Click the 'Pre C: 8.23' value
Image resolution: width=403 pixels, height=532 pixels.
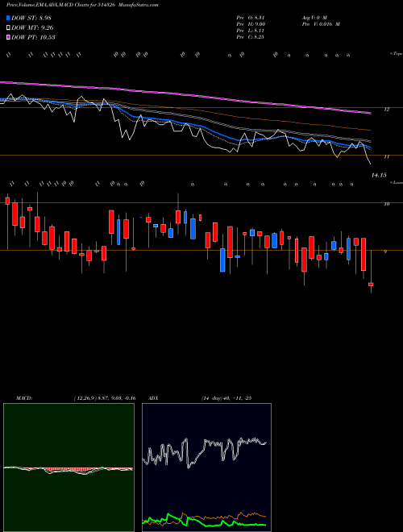[x=251, y=37]
